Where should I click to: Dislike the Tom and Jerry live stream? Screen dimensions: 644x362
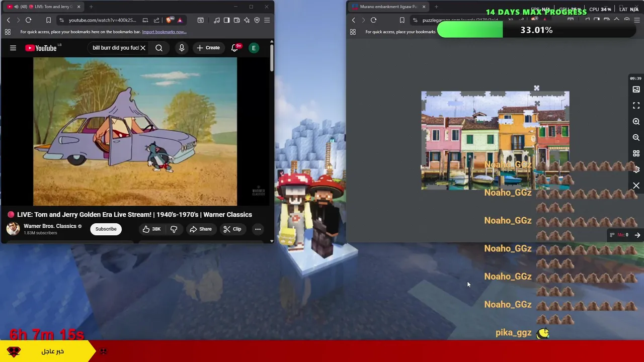coord(174,229)
